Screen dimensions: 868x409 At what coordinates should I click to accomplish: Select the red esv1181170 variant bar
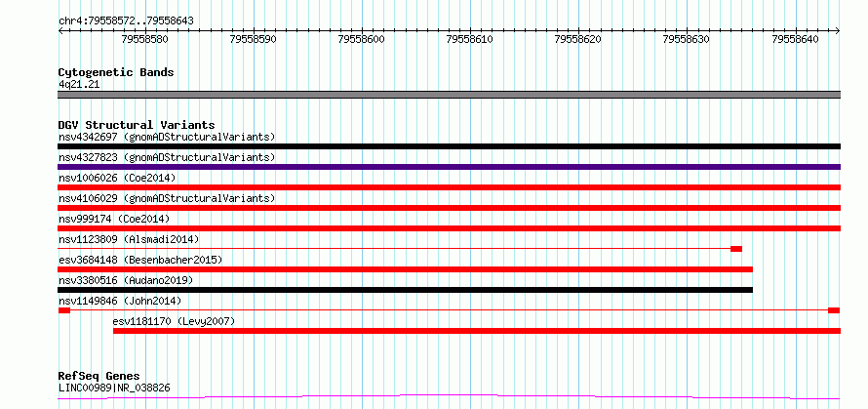[x=477, y=331]
